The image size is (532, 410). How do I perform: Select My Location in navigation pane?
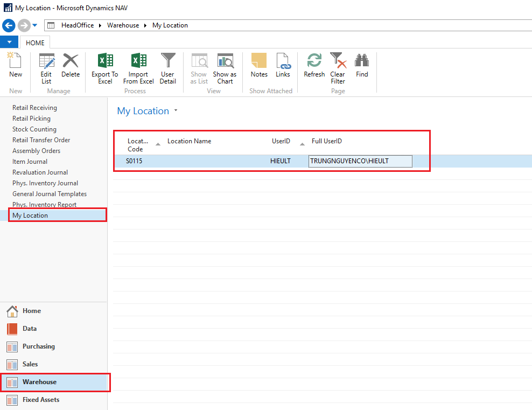(x=30, y=216)
